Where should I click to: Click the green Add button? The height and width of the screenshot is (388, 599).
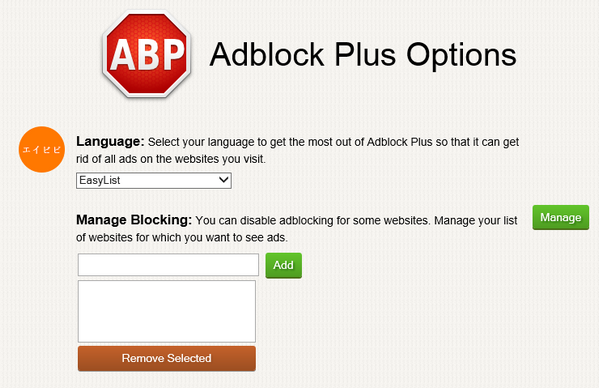(283, 265)
